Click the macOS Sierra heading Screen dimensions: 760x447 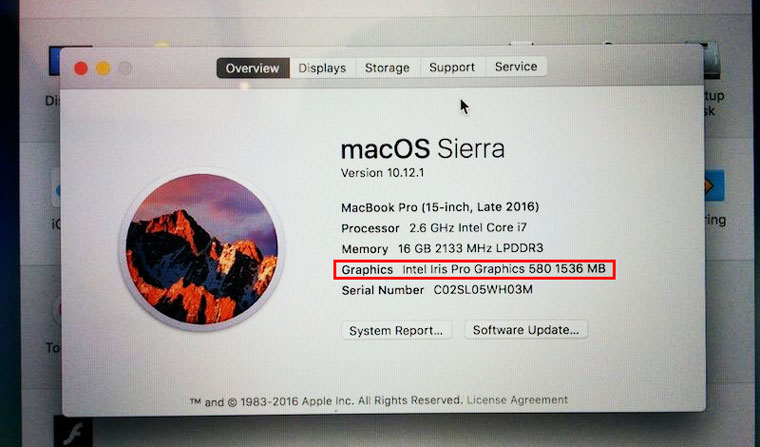point(423,149)
